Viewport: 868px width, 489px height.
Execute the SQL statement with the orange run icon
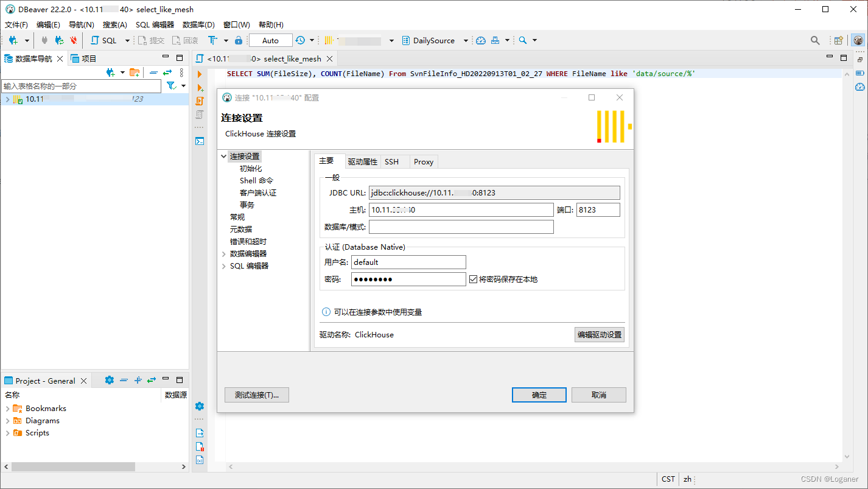coord(199,74)
